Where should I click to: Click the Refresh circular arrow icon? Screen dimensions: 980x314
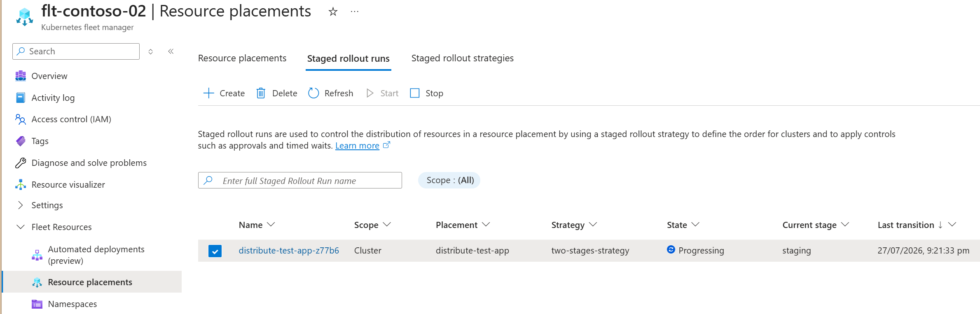pos(313,93)
